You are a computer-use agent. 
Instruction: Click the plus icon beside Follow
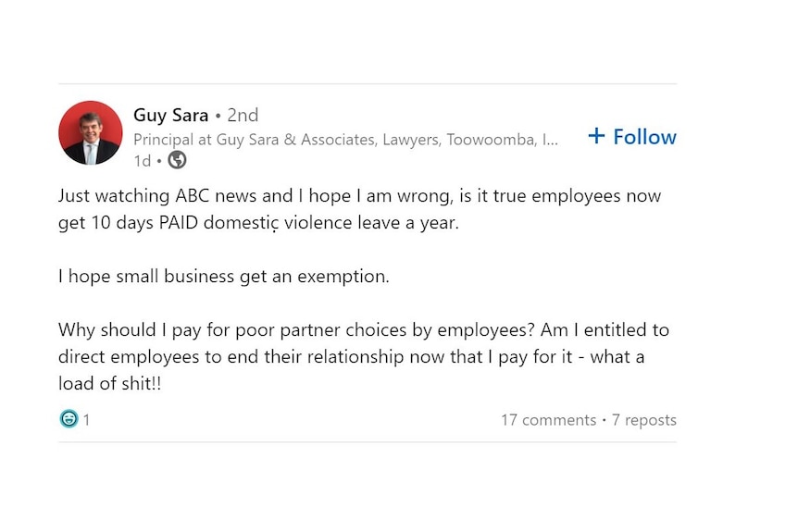[x=596, y=136]
